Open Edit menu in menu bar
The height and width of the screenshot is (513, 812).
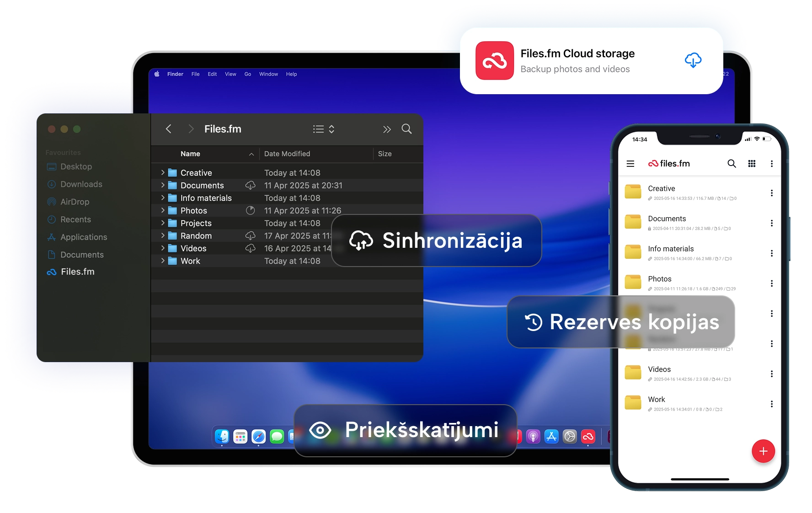coord(212,74)
